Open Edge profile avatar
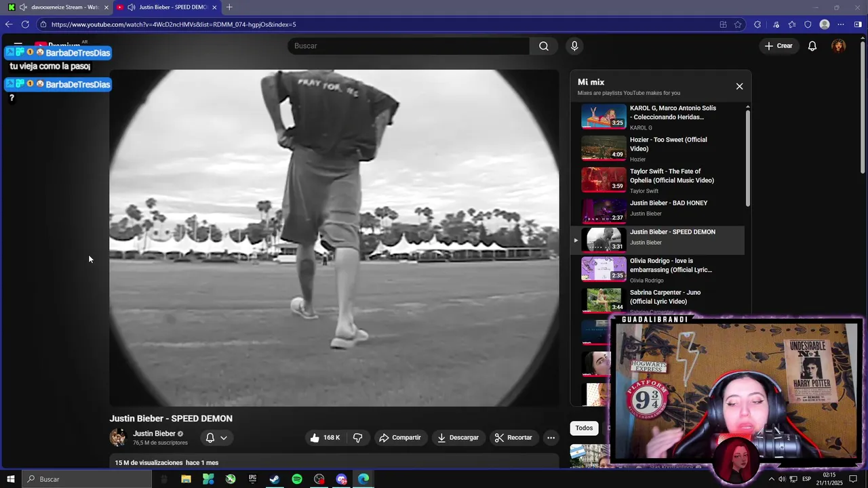This screenshot has height=488, width=868. point(825,24)
